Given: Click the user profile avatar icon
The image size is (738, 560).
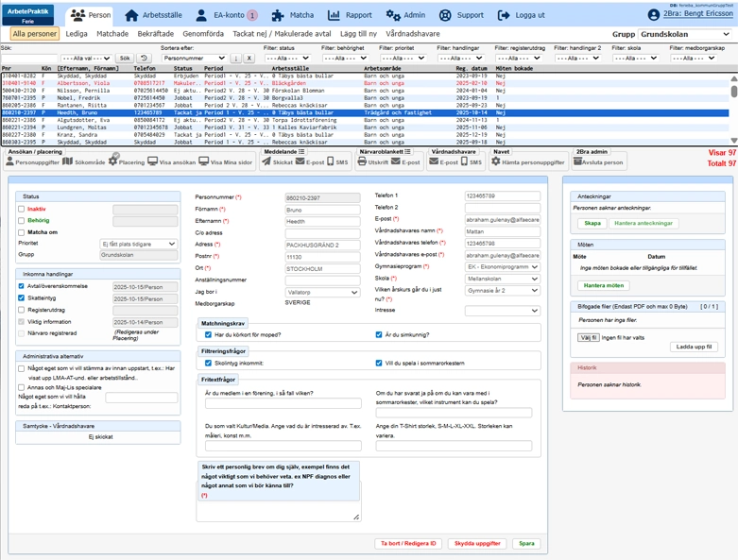Looking at the screenshot, I should click(653, 15).
